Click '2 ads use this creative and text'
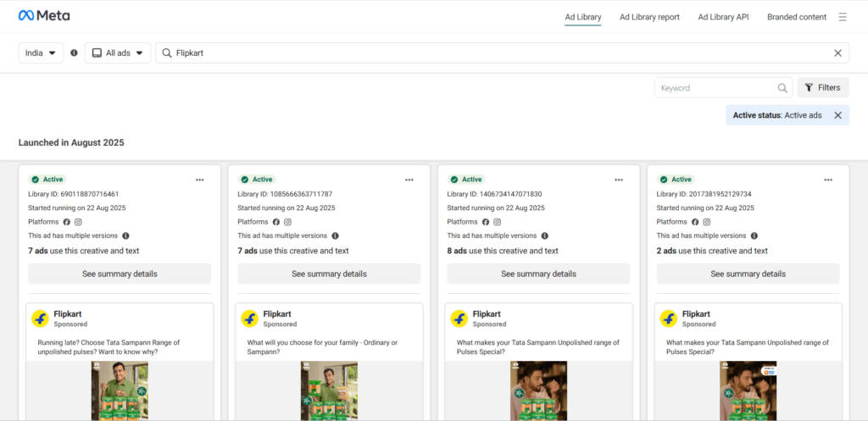868x421 pixels. [712, 251]
